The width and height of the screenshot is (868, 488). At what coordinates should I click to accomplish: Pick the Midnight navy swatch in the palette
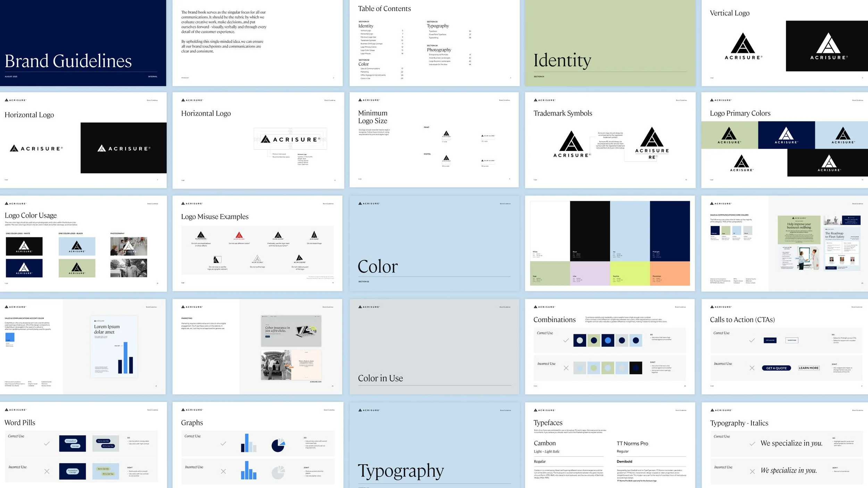tap(670, 231)
